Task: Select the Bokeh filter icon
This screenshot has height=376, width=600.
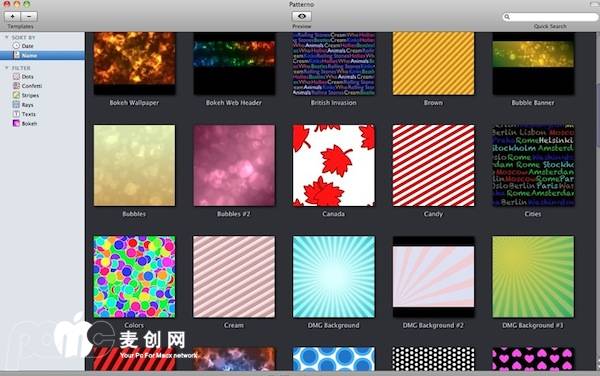Action: tap(16, 123)
